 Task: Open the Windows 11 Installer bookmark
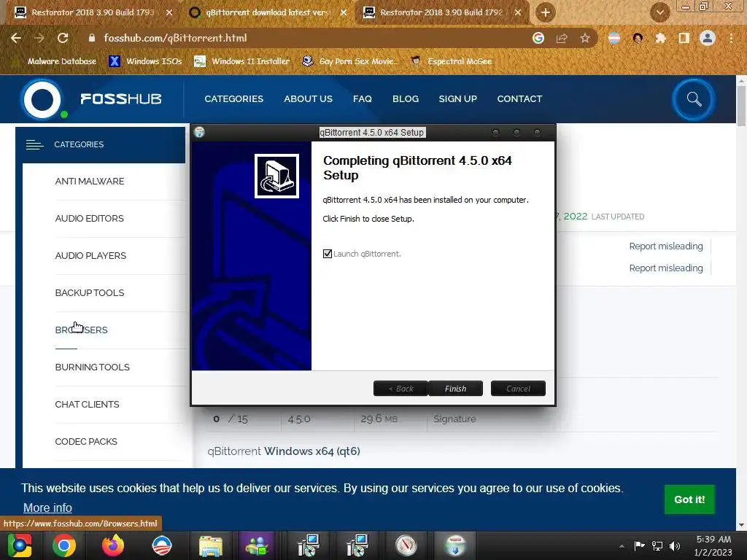click(x=242, y=61)
